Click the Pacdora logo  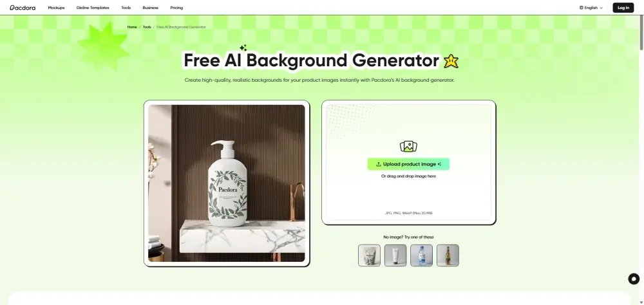[23, 7]
